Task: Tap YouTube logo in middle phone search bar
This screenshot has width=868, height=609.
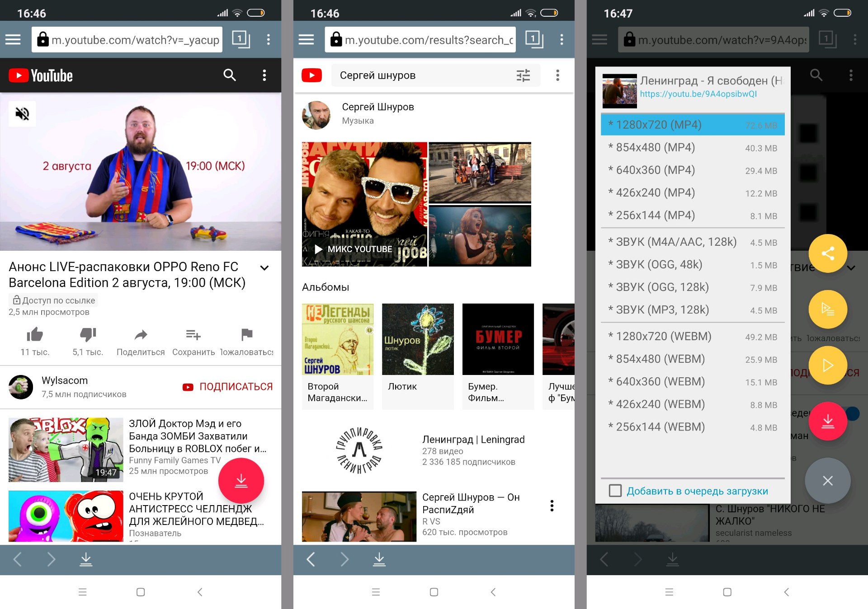Action: tap(312, 75)
